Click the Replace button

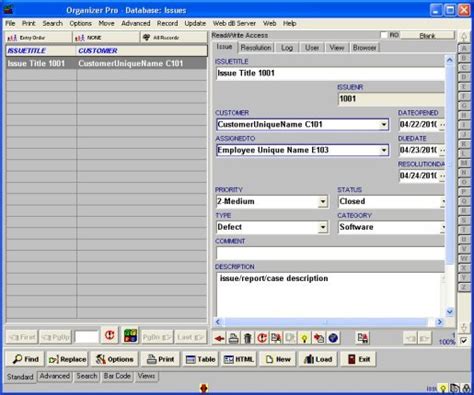click(67, 359)
